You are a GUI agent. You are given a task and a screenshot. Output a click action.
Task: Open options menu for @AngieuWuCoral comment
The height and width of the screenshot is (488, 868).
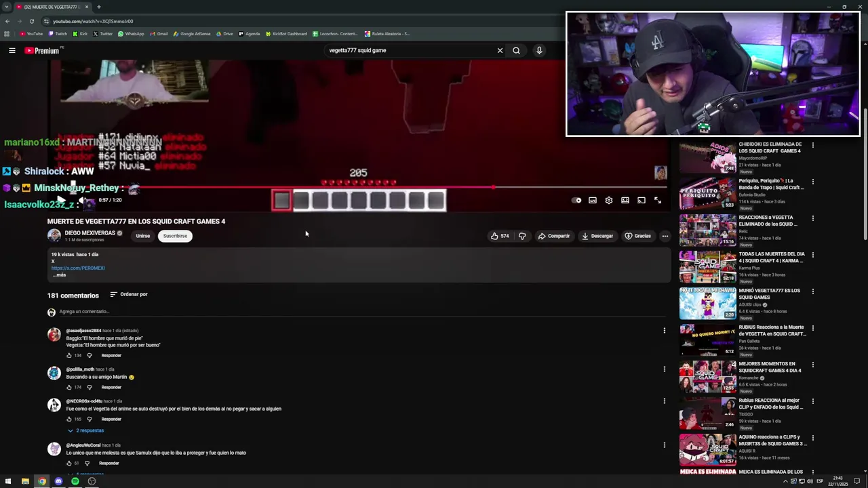(x=665, y=445)
